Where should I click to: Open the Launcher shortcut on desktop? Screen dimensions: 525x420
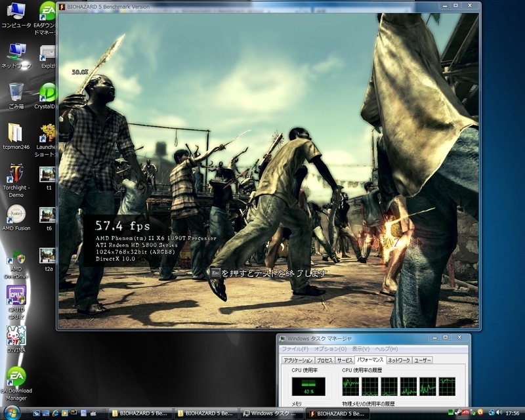(x=46, y=140)
